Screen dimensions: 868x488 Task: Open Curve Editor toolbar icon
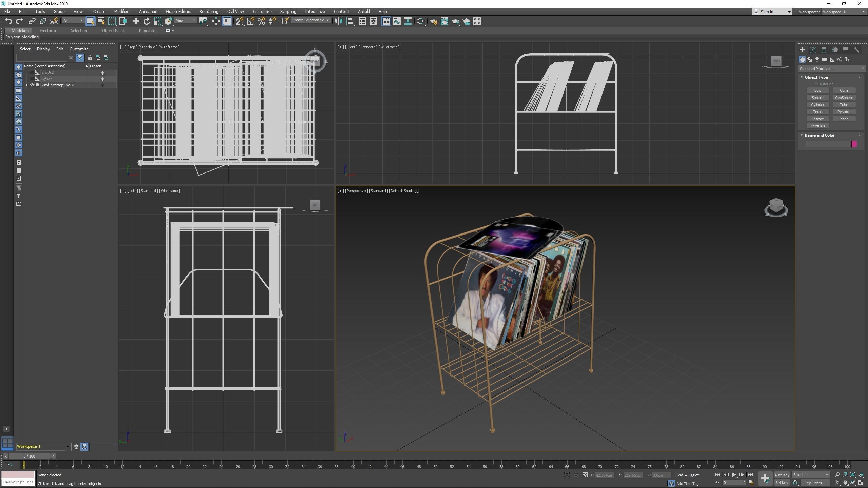pyautogui.click(x=397, y=21)
